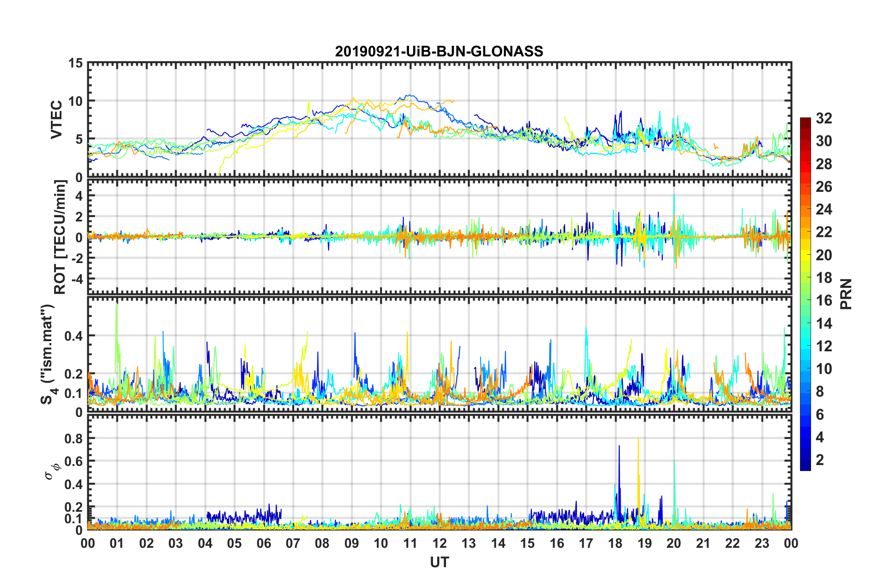Screen dimensions: 879x588
Task: Select the S4 ("ism.mat") axis label
Action: click(48, 354)
